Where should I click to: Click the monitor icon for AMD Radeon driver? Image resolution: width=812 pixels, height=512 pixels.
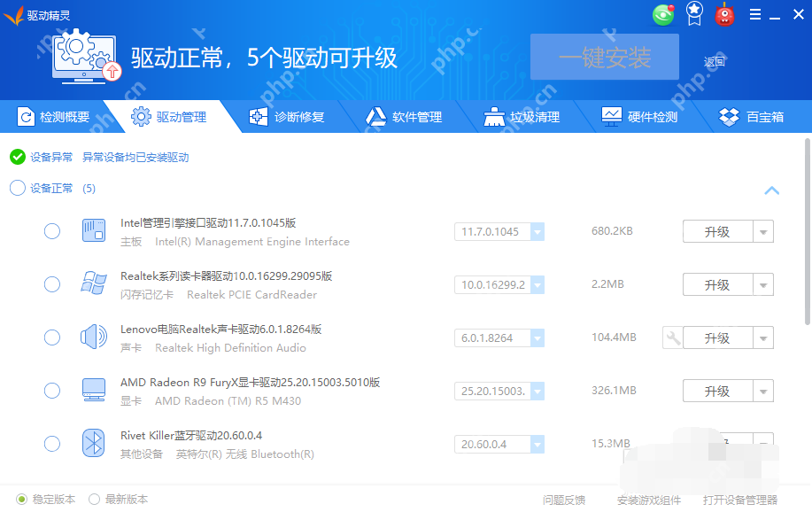click(93, 391)
